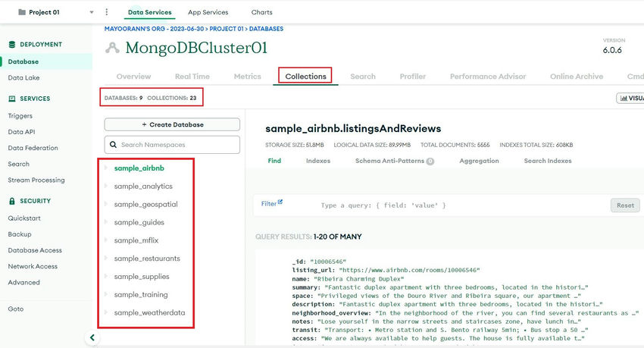Image resolution: width=644 pixels, height=348 pixels.
Task: Open Data API in the sidebar
Action: point(21,132)
